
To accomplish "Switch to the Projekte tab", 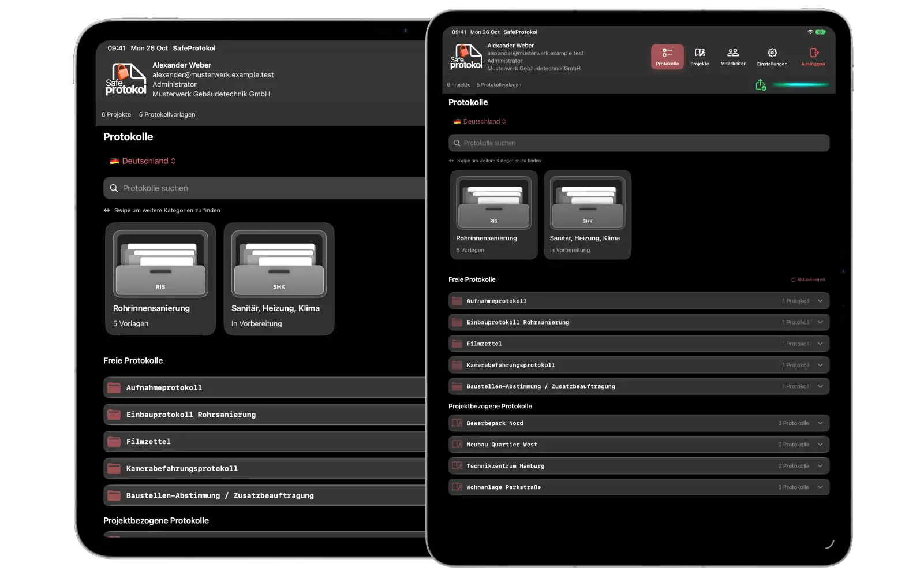I will click(x=699, y=57).
